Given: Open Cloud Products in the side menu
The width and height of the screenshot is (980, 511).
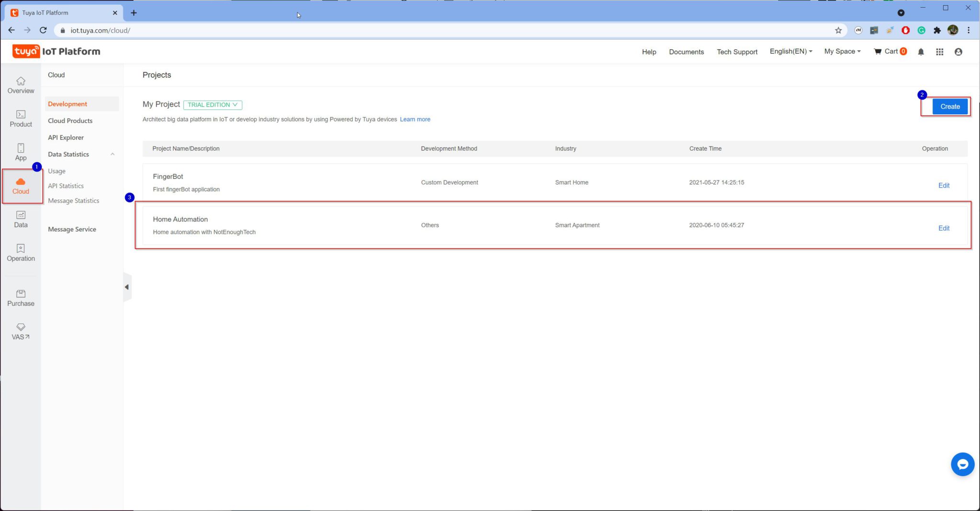Looking at the screenshot, I should [x=70, y=120].
